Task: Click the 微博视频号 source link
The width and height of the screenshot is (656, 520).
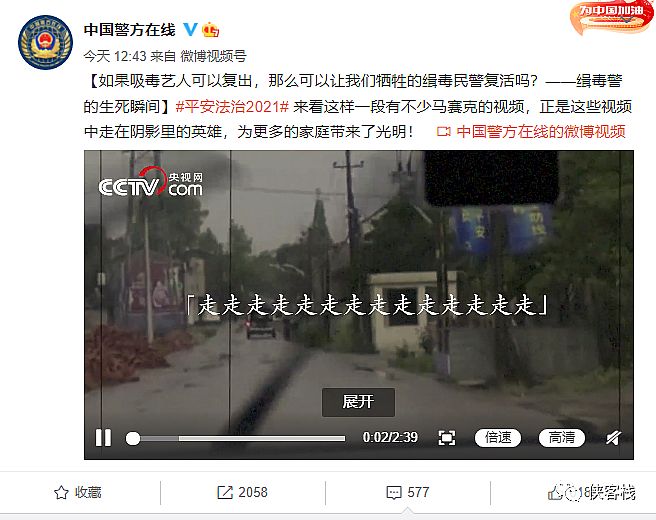Action: coord(213,56)
